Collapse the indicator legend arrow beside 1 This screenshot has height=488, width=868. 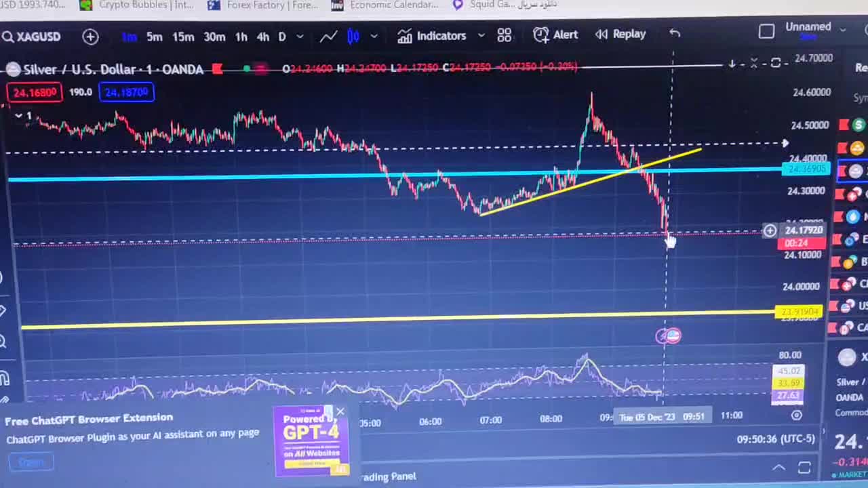click(x=18, y=117)
